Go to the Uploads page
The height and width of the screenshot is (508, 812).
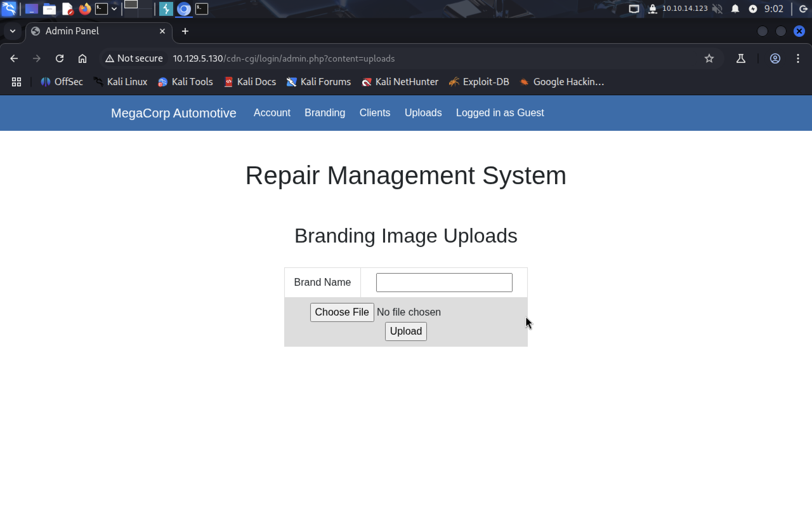(423, 112)
